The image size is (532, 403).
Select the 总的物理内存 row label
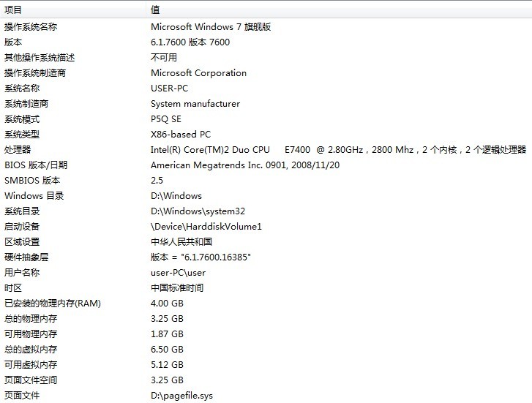pyautogui.click(x=31, y=319)
